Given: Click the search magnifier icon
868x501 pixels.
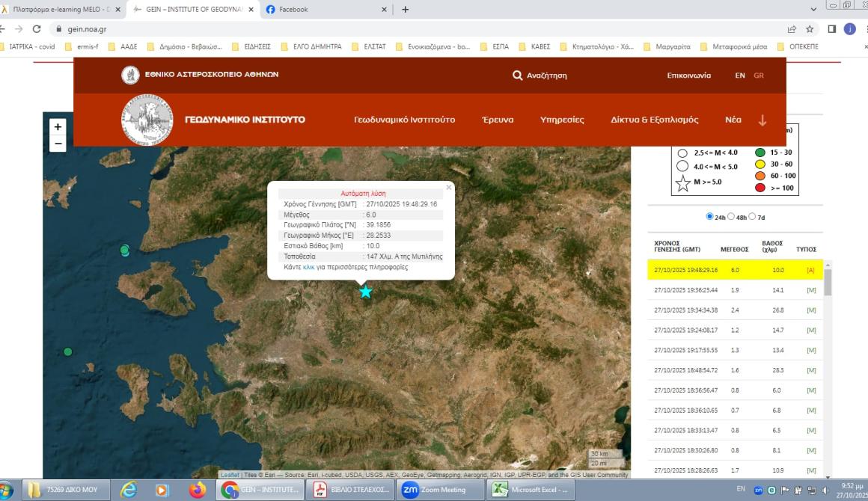Looking at the screenshot, I should click(x=517, y=76).
